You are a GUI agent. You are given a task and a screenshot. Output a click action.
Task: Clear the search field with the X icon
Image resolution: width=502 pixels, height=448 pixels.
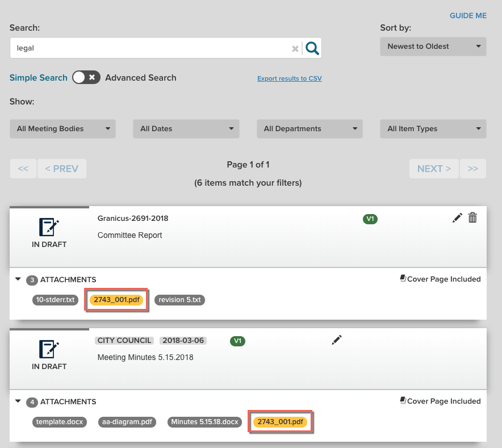pos(295,49)
